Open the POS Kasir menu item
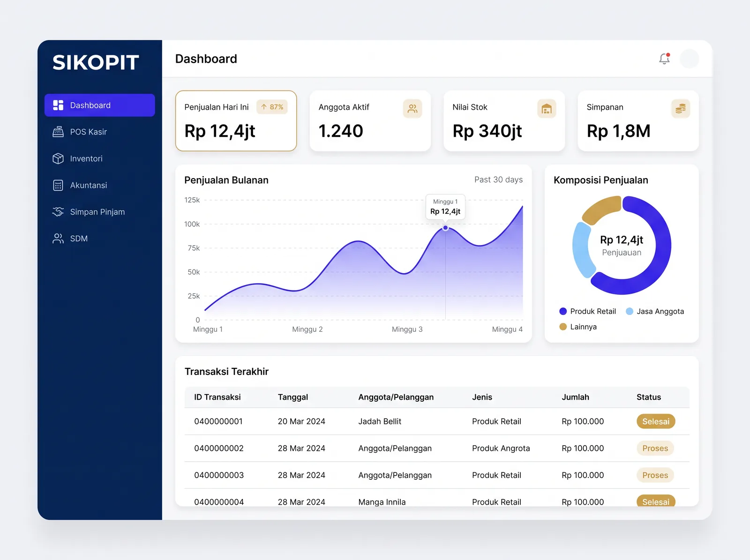750x560 pixels. point(100,132)
